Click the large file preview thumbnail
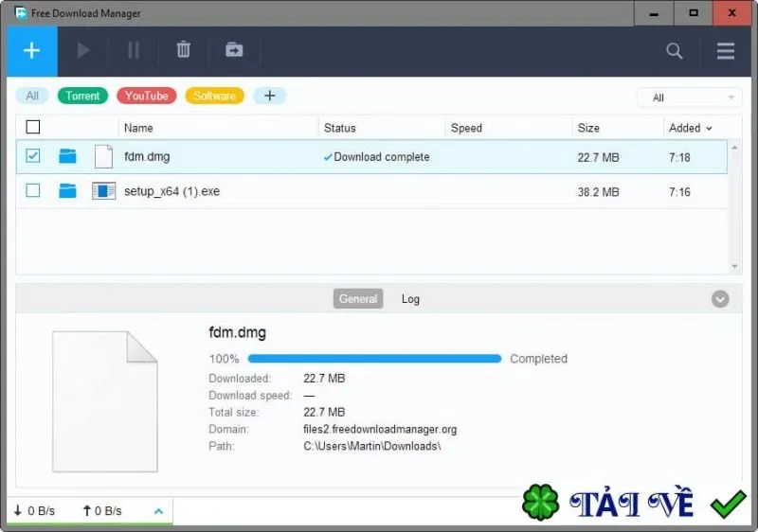 105,401
